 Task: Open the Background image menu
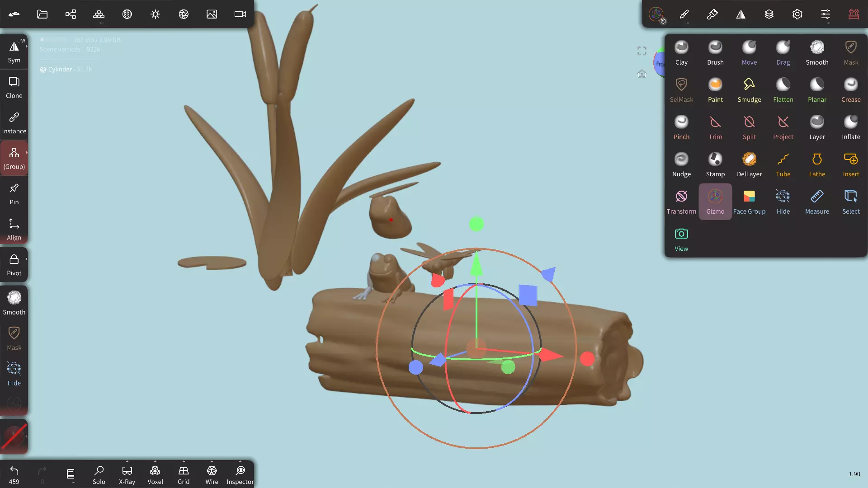(212, 14)
